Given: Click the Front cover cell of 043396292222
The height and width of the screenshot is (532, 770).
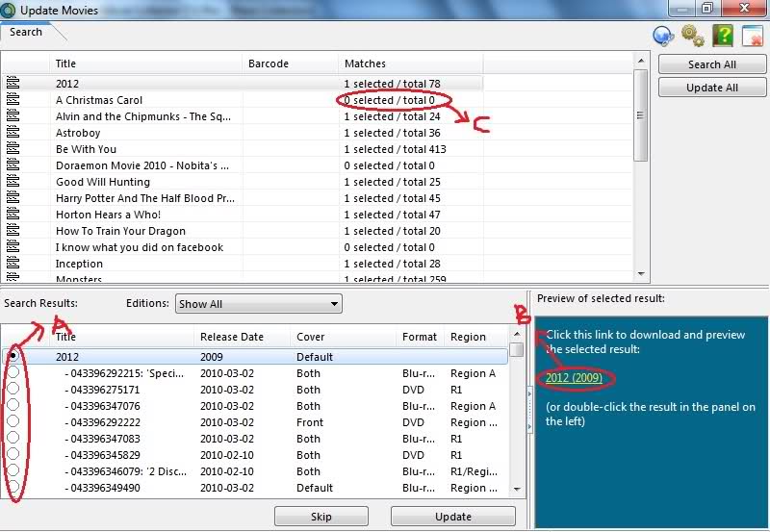Looking at the screenshot, I should [310, 422].
